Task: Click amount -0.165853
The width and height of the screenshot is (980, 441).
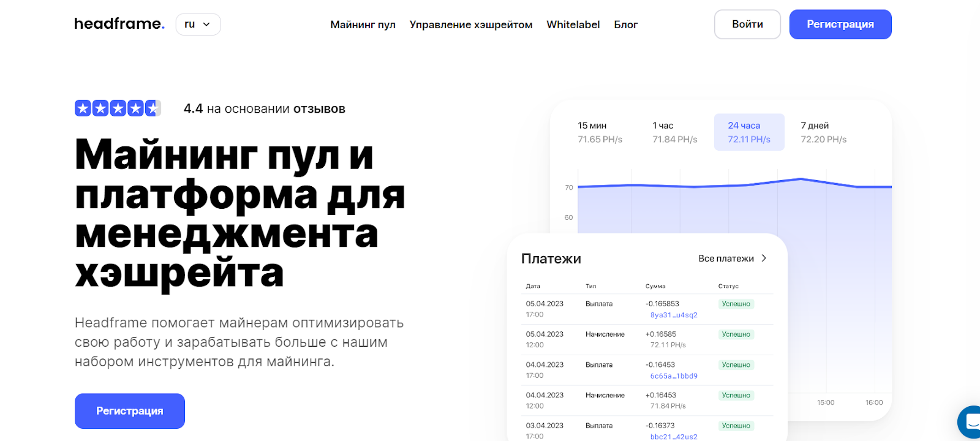Action: pos(662,304)
